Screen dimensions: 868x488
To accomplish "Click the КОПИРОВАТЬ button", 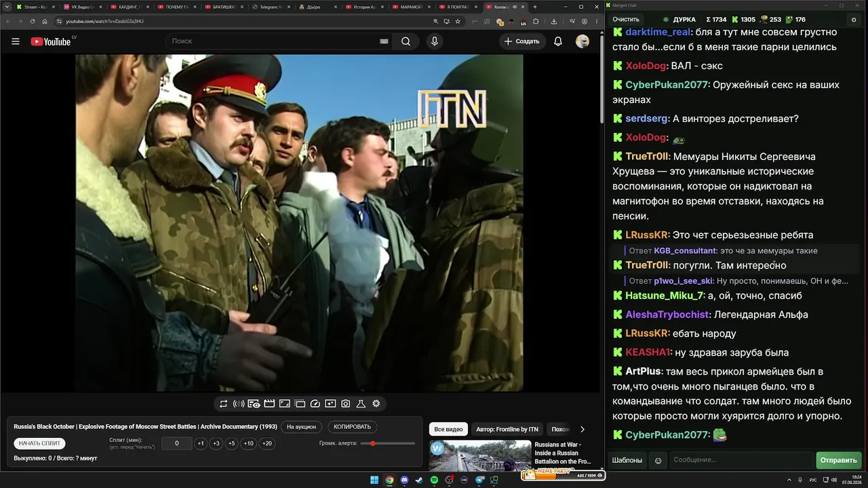I will click(353, 427).
